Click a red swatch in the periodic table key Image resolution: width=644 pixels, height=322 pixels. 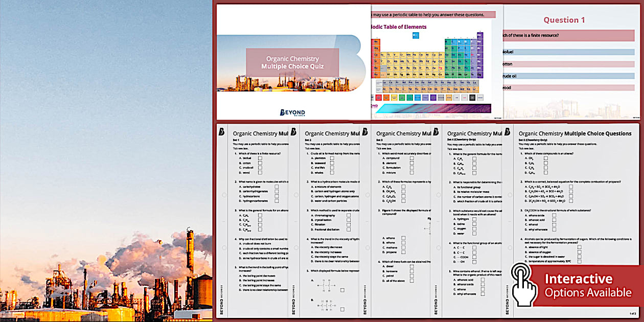[378, 97]
